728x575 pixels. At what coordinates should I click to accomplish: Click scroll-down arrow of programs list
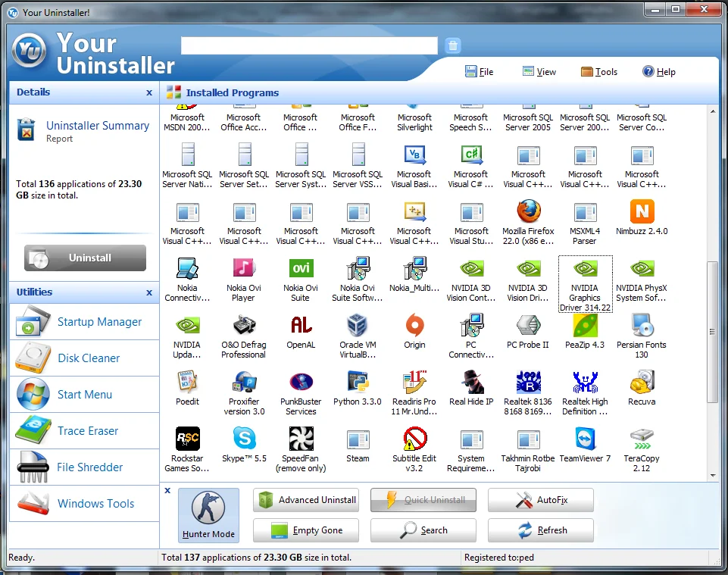pyautogui.click(x=713, y=476)
